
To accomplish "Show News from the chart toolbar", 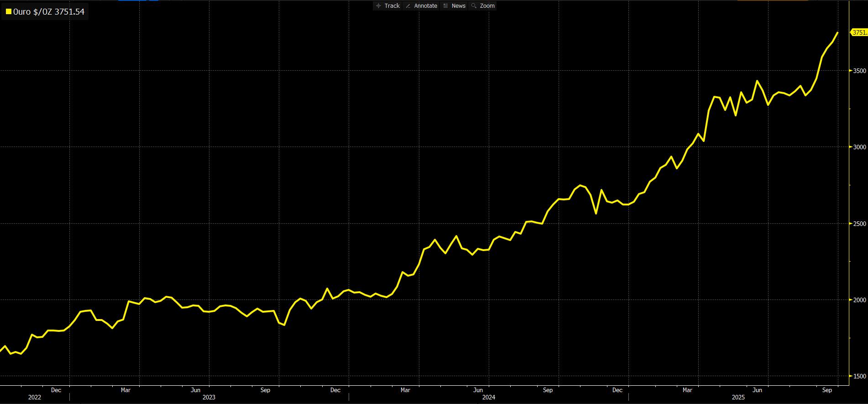I will pos(458,6).
